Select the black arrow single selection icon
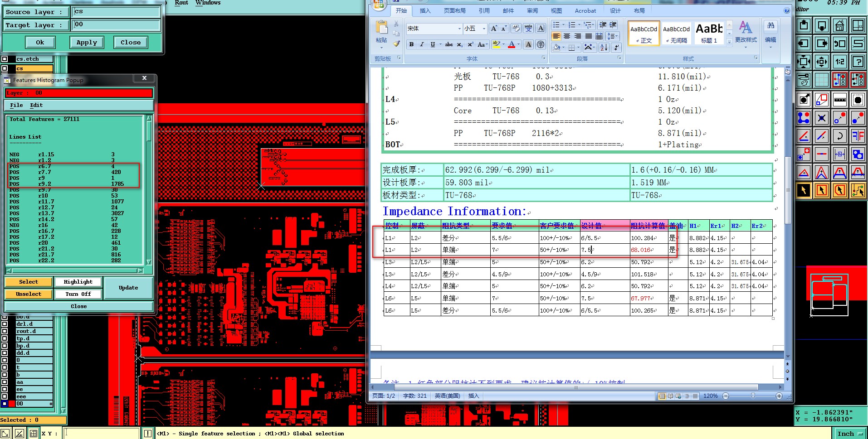The height and width of the screenshot is (439, 868). click(x=804, y=190)
